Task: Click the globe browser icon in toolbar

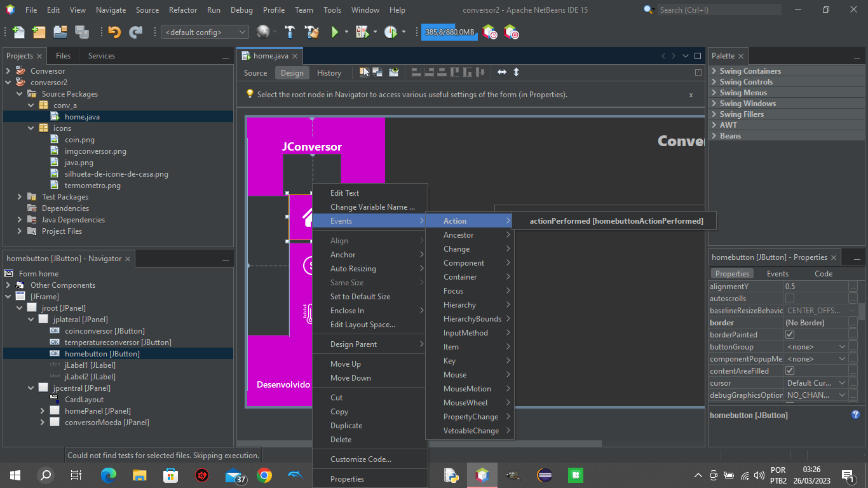Action: pos(262,32)
